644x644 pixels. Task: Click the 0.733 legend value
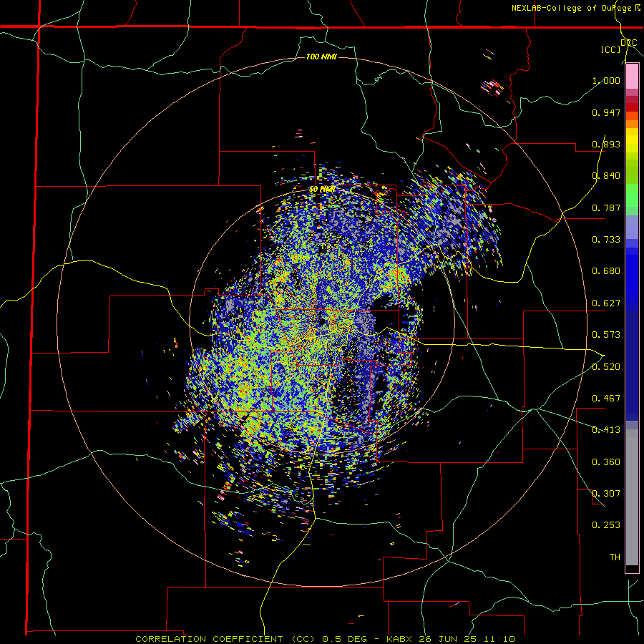point(606,240)
